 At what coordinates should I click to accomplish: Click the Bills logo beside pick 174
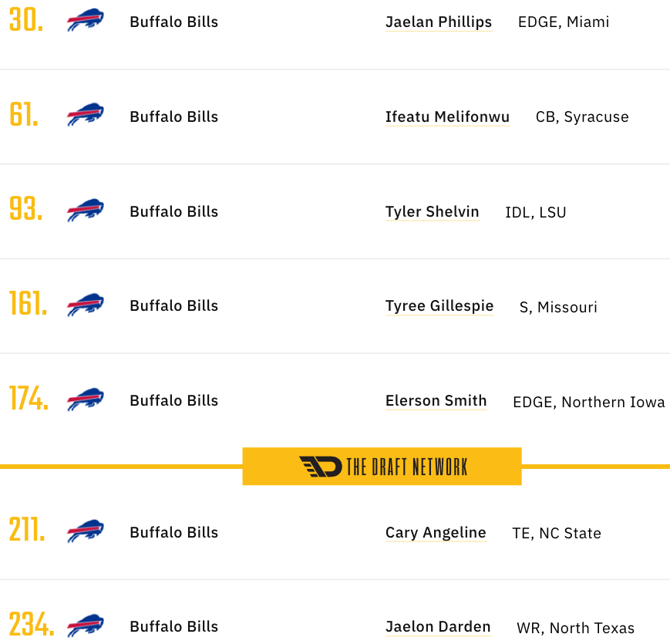pos(86,400)
